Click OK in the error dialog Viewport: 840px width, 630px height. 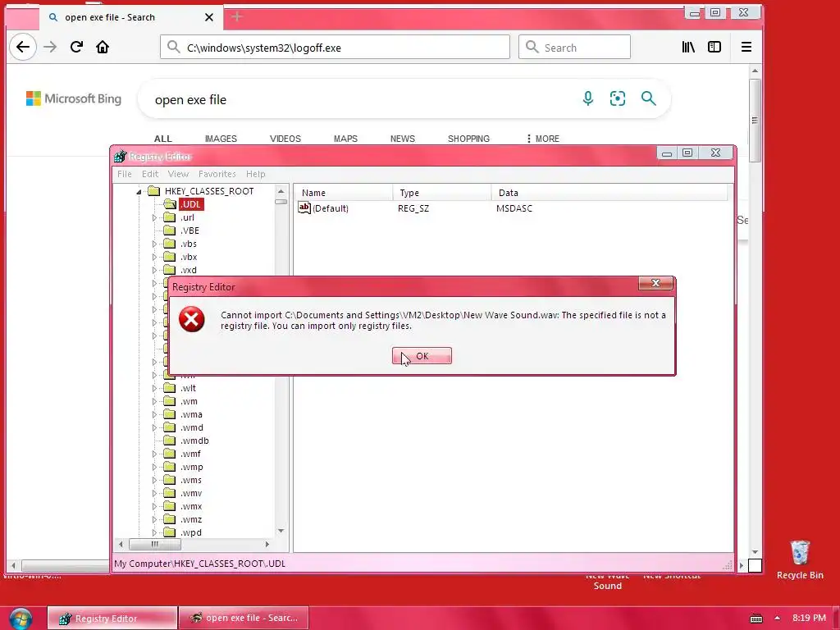tap(422, 356)
